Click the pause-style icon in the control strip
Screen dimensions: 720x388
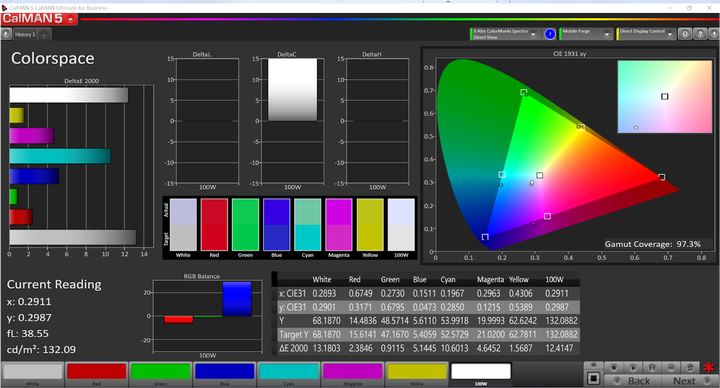click(652, 367)
